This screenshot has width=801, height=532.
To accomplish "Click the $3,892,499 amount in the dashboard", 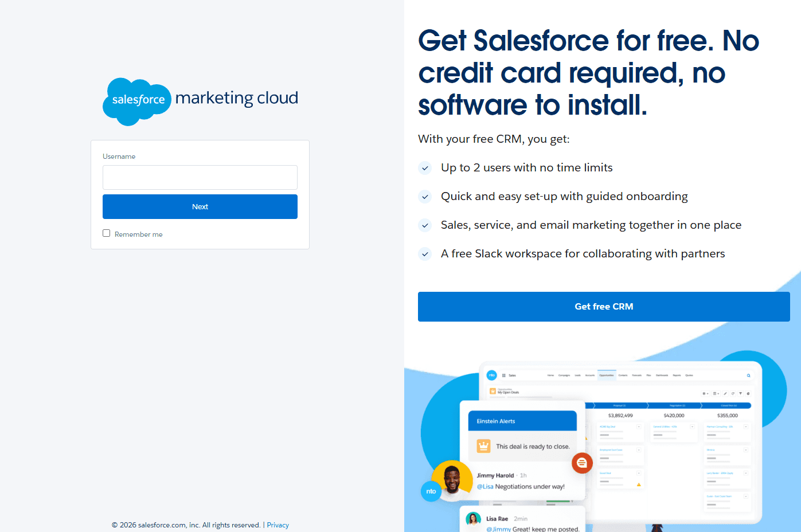I will tap(620, 416).
